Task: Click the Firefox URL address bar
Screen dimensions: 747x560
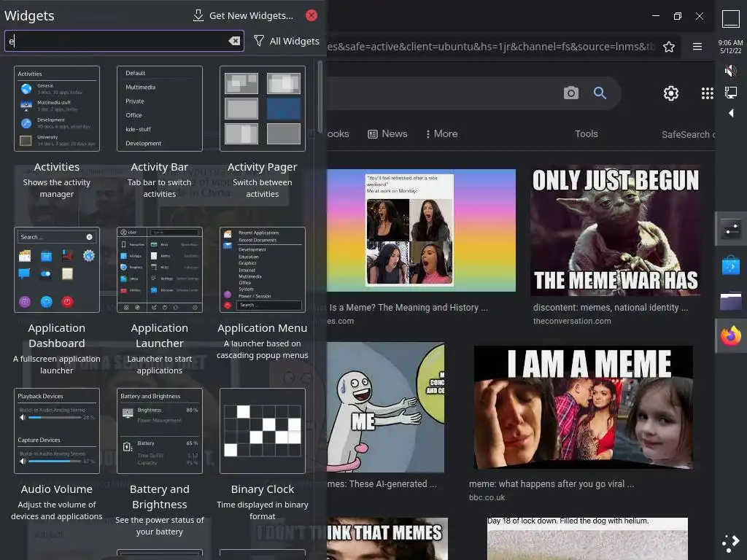Action: click(491, 47)
